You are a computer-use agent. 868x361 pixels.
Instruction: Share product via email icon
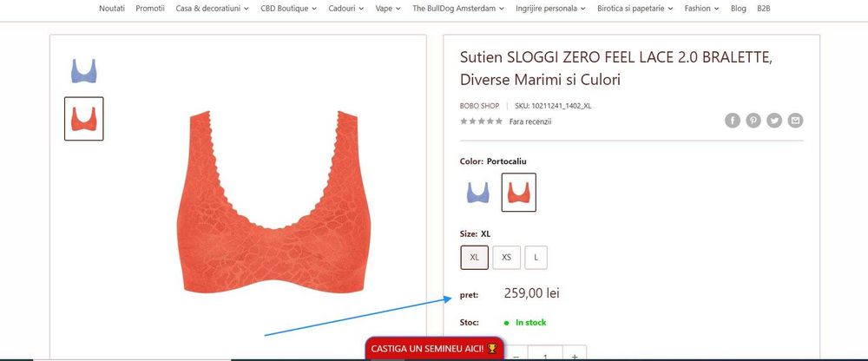click(795, 121)
